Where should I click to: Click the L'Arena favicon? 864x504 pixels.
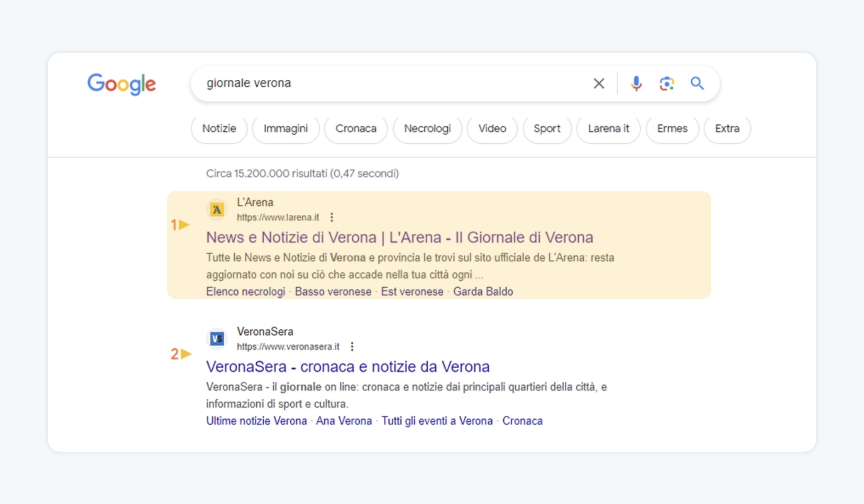click(217, 210)
